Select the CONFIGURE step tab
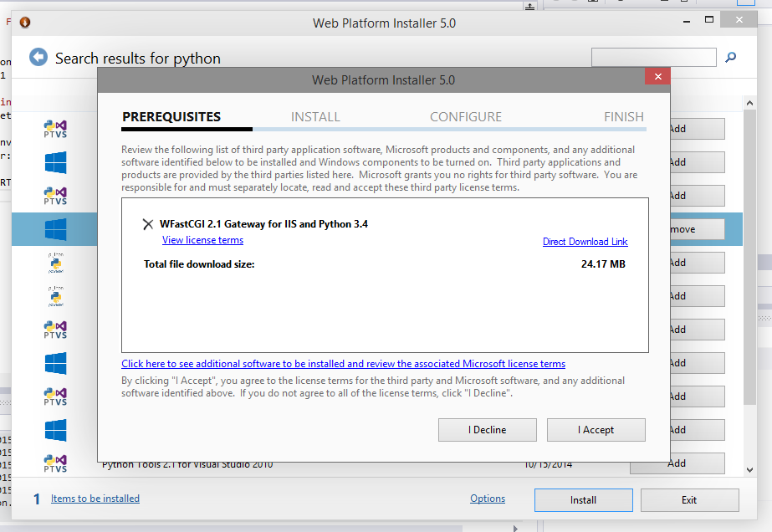Viewport: 772px width, 532px height. 466,117
